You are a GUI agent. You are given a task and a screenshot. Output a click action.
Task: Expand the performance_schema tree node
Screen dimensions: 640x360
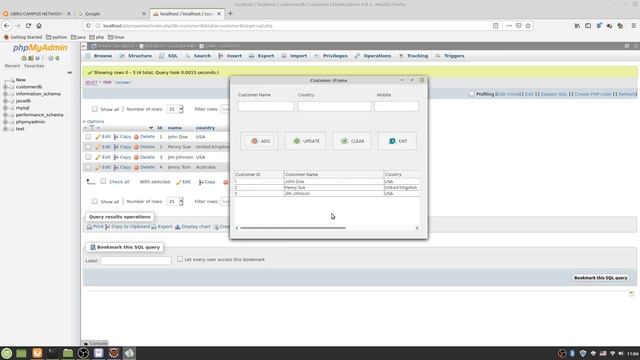pyautogui.click(x=6, y=115)
